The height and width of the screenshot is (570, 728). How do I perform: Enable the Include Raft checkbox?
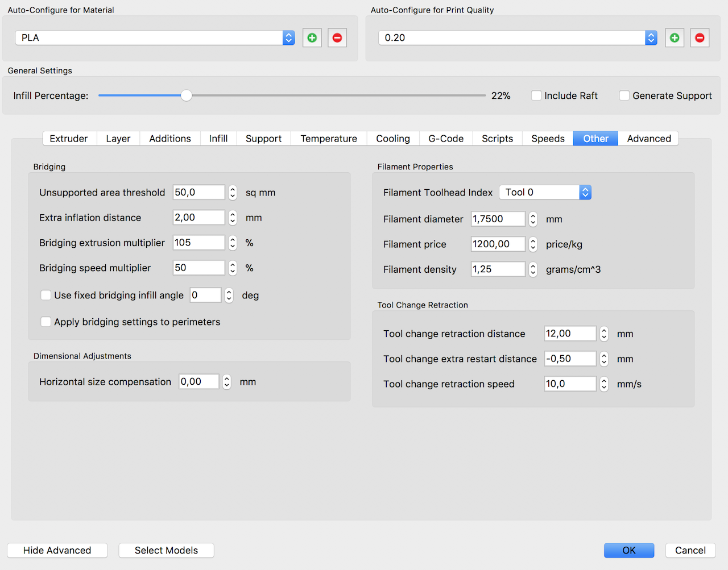pos(536,95)
